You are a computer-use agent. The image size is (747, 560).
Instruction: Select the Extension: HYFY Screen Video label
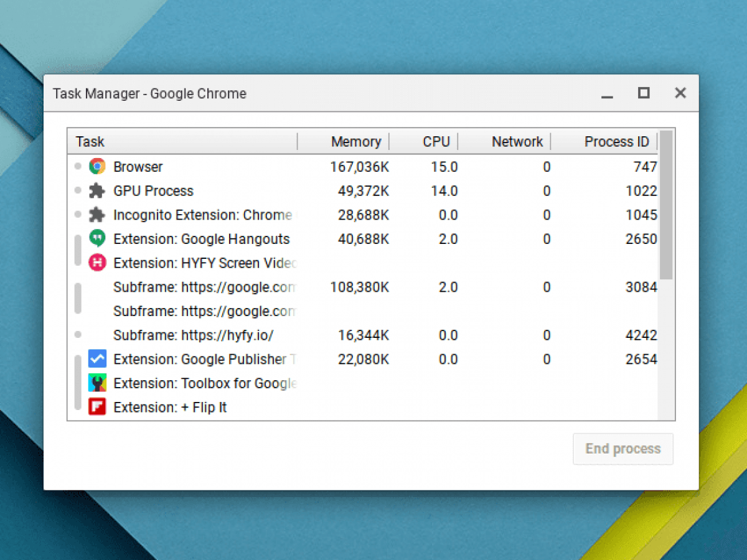[x=205, y=263]
